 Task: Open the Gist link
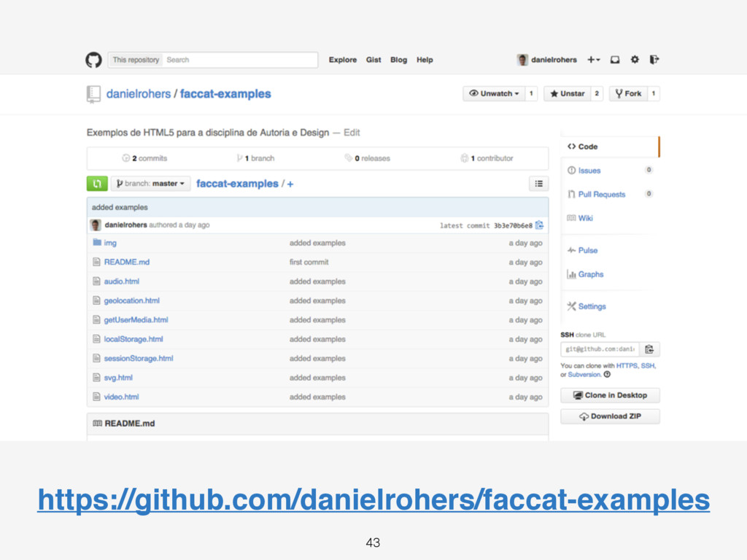[x=373, y=60]
